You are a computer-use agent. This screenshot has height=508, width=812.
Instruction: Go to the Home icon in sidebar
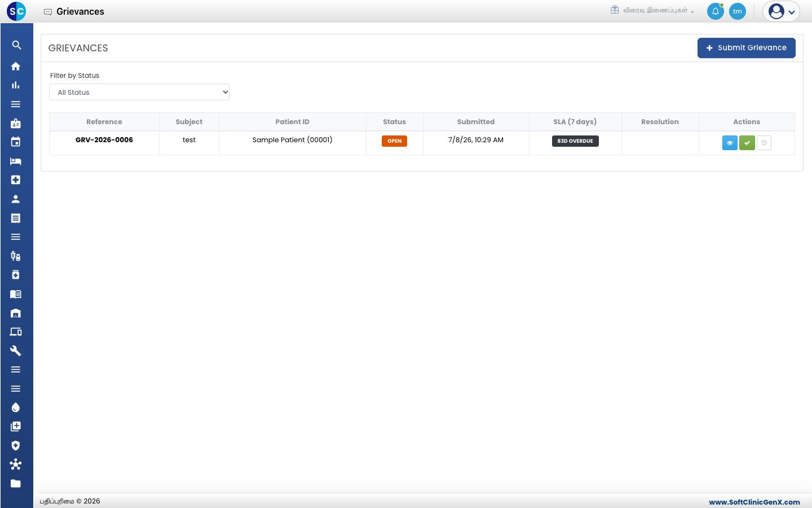16,66
